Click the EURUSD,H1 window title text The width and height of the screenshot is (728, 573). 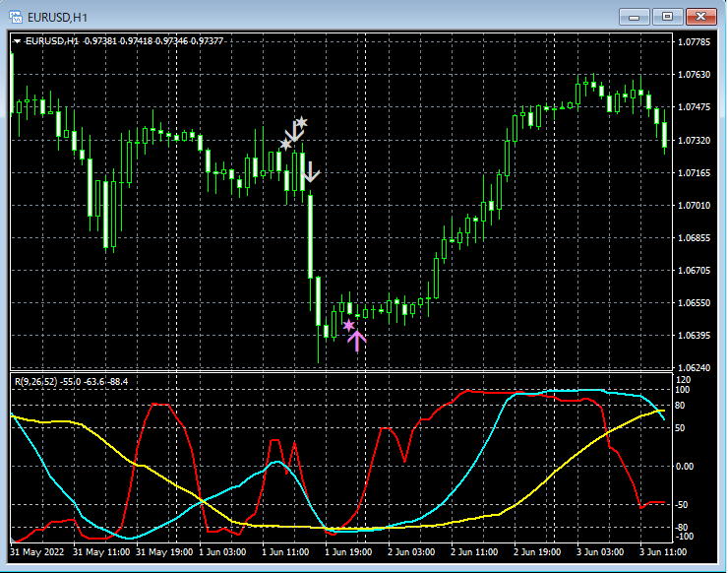click(x=58, y=18)
